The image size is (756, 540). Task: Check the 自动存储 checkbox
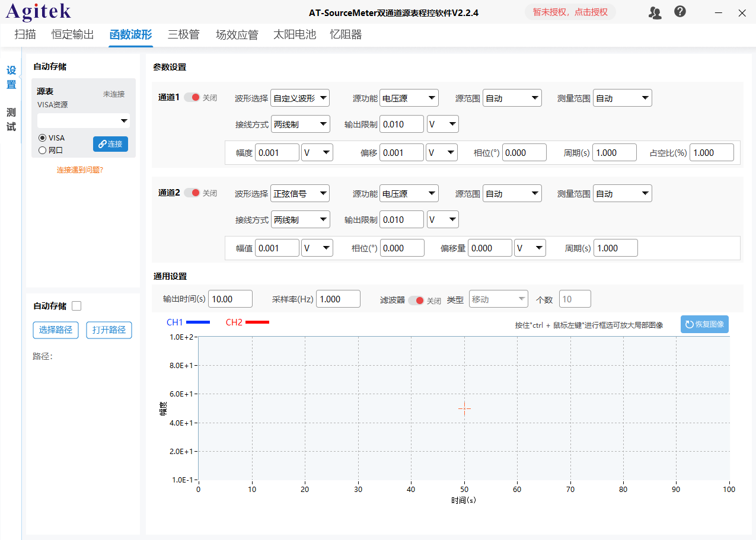(x=76, y=306)
